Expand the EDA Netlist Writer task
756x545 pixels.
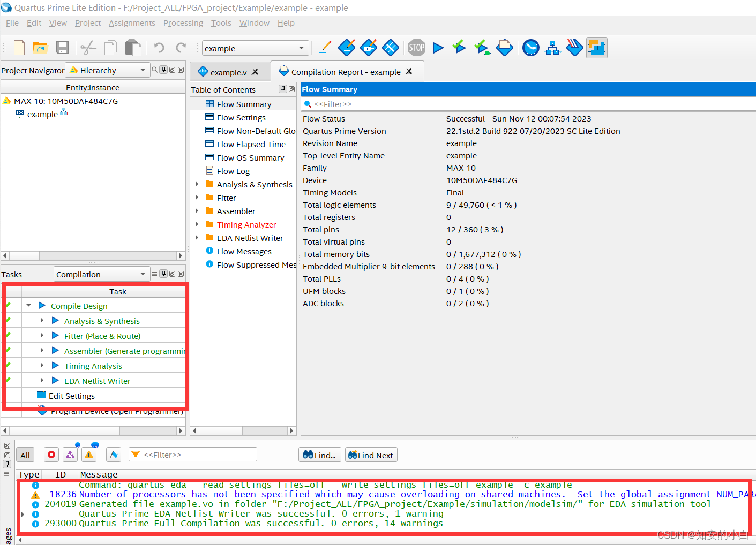(42, 381)
